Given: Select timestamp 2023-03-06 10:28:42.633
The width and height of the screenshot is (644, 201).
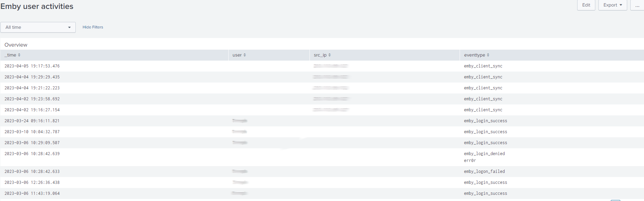Looking at the screenshot, I should point(32,172).
